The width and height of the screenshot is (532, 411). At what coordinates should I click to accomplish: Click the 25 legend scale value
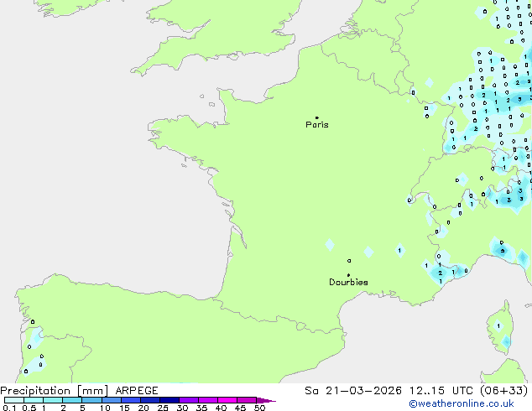(163, 408)
